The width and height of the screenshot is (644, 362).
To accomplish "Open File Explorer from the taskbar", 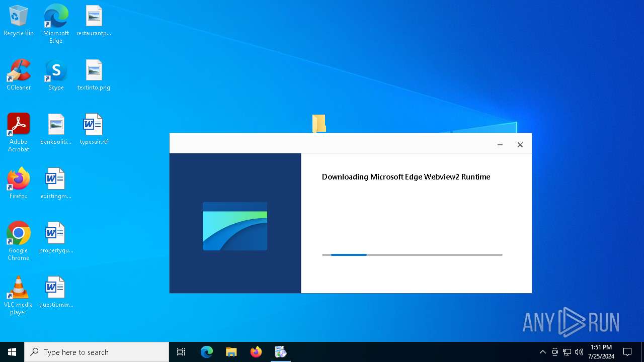I will (x=231, y=352).
